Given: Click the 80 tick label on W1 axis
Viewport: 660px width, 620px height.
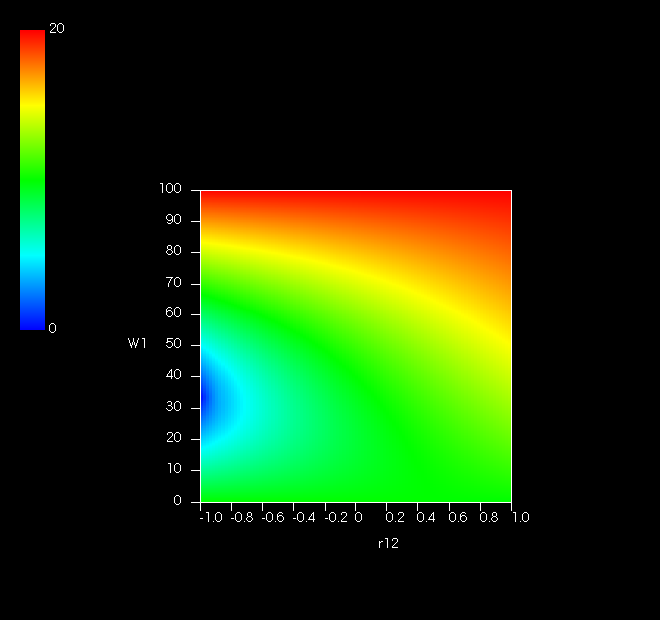Looking at the screenshot, I should tap(173, 250).
